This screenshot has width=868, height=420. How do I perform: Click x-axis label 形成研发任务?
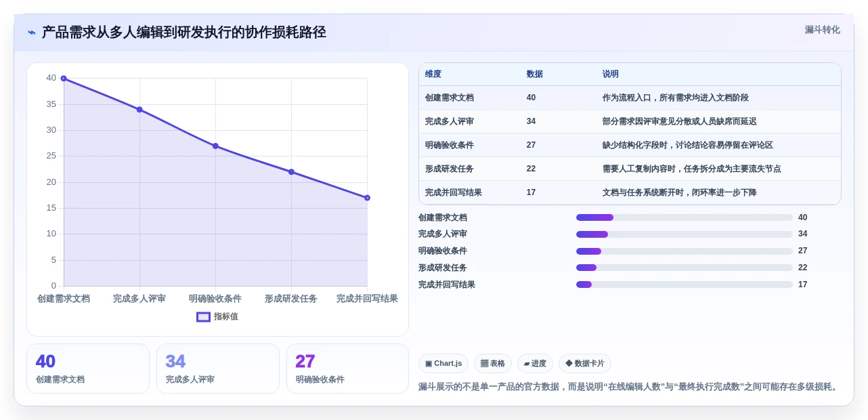click(291, 299)
